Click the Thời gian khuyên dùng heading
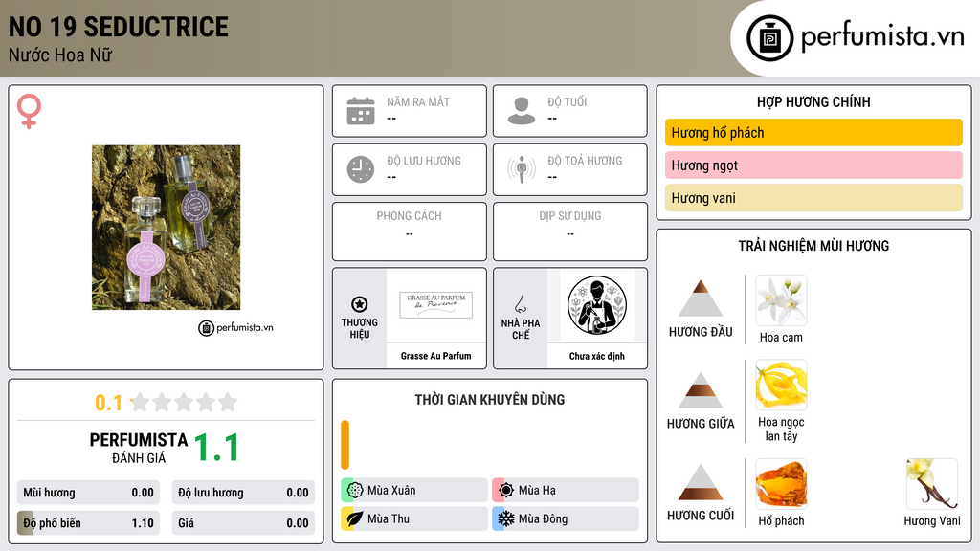This screenshot has width=980, height=551. [490, 399]
